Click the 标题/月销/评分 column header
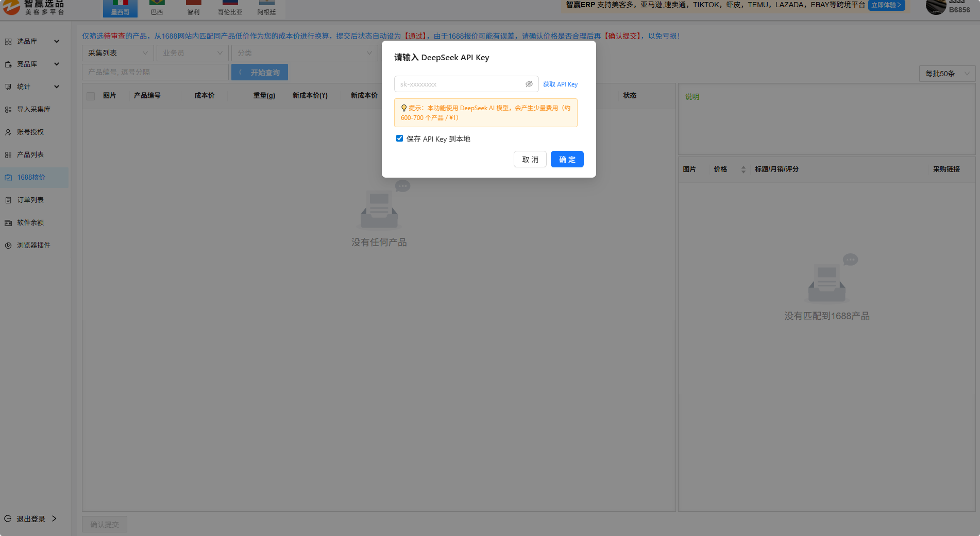This screenshot has width=980, height=536. pyautogui.click(x=776, y=169)
